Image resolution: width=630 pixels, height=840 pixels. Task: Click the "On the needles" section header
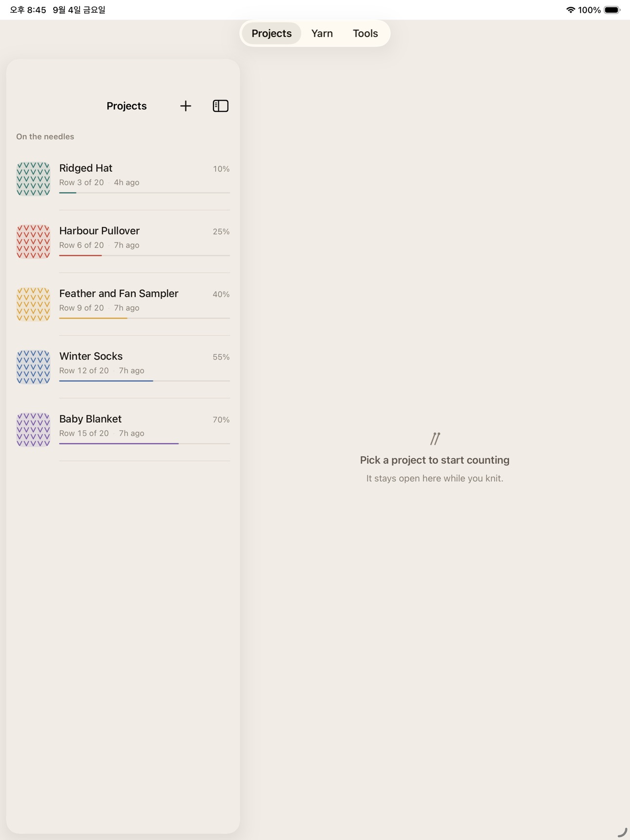tap(45, 137)
